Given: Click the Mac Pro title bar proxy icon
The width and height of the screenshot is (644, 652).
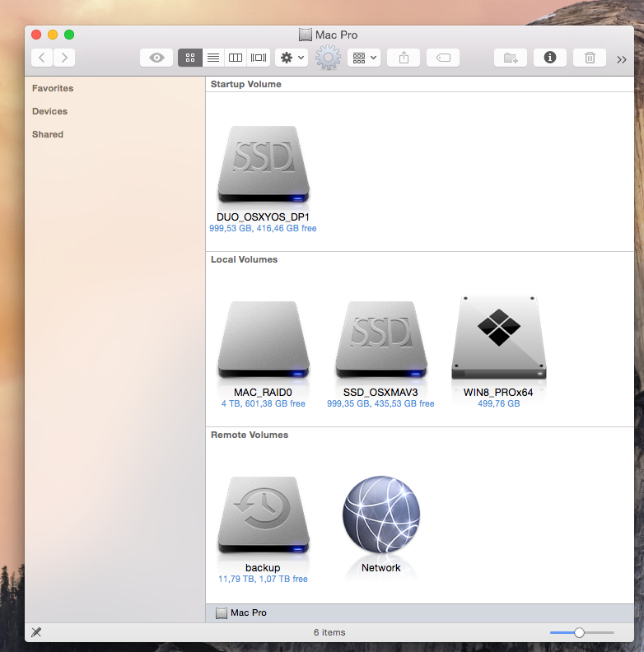Looking at the screenshot, I should coord(306,35).
